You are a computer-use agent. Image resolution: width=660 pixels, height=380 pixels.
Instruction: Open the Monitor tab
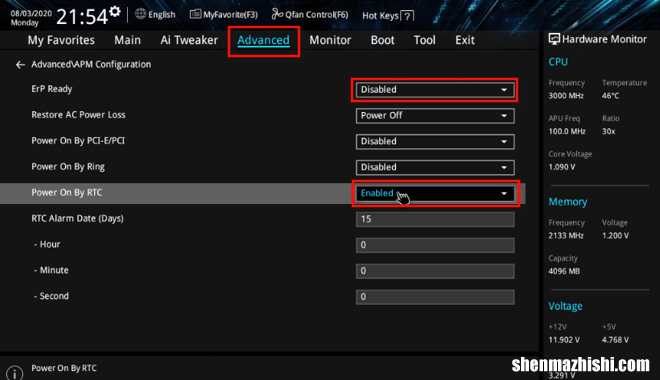330,40
